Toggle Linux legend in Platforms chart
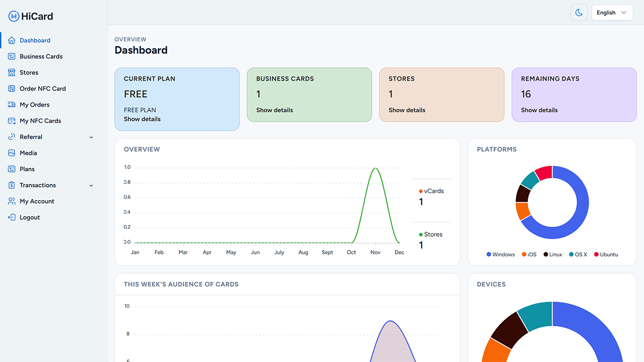The height and width of the screenshot is (362, 644). [x=553, y=254]
